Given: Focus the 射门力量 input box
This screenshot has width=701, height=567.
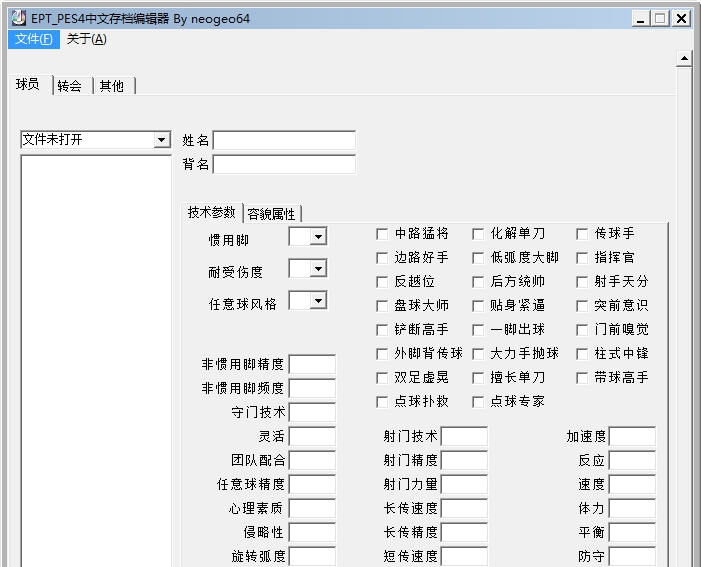Looking at the screenshot, I should (x=465, y=484).
